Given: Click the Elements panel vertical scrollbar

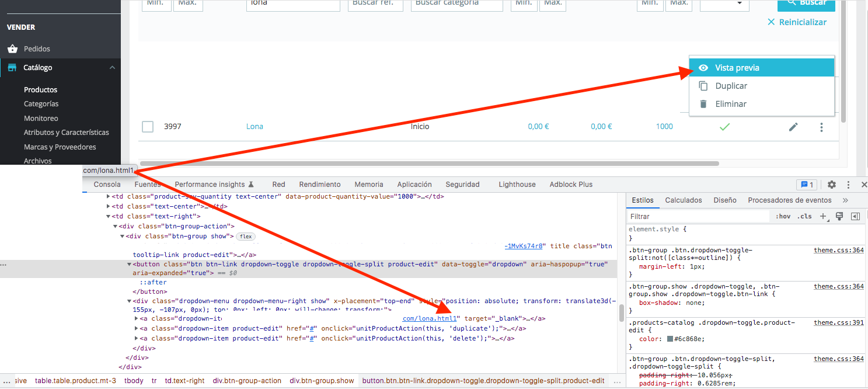Looking at the screenshot, I should tap(622, 312).
